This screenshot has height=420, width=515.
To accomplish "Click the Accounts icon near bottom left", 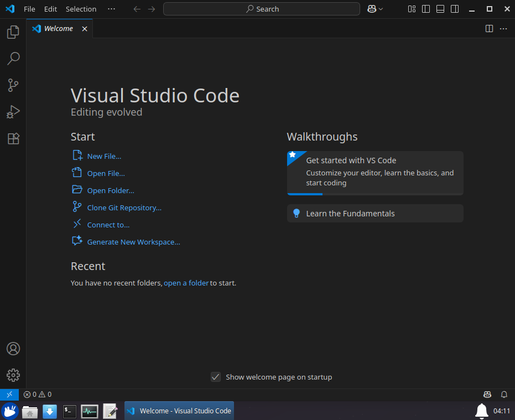I will (13, 349).
